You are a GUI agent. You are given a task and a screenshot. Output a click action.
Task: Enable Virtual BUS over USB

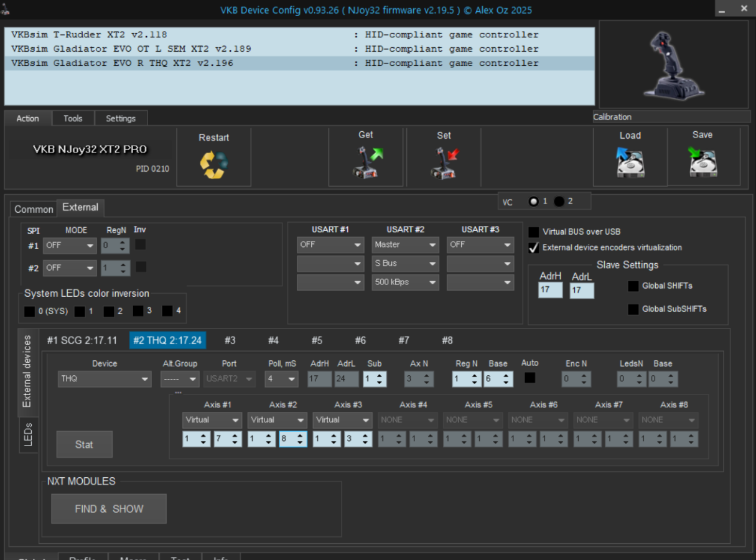pos(533,231)
